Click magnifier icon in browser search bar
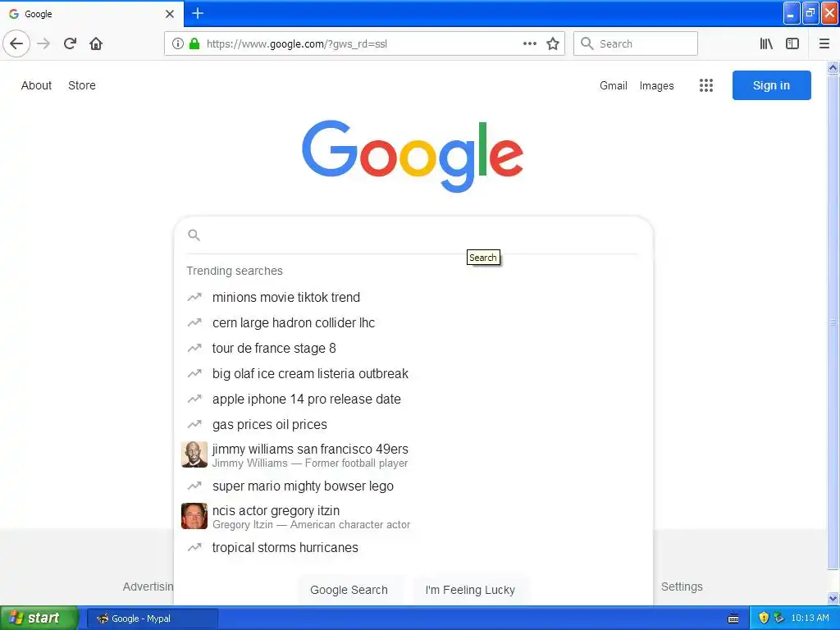Image resolution: width=840 pixels, height=630 pixels. [x=587, y=43]
